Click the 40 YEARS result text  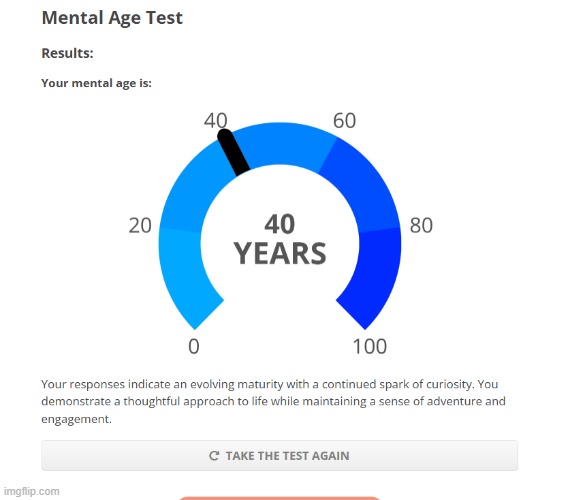click(280, 239)
